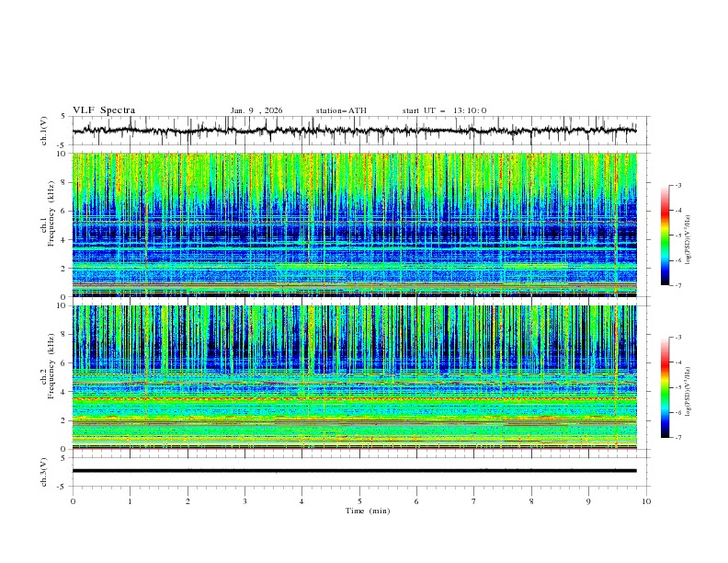
Task: Click the "start UT = 13:10:0" text
Action: tap(444, 110)
